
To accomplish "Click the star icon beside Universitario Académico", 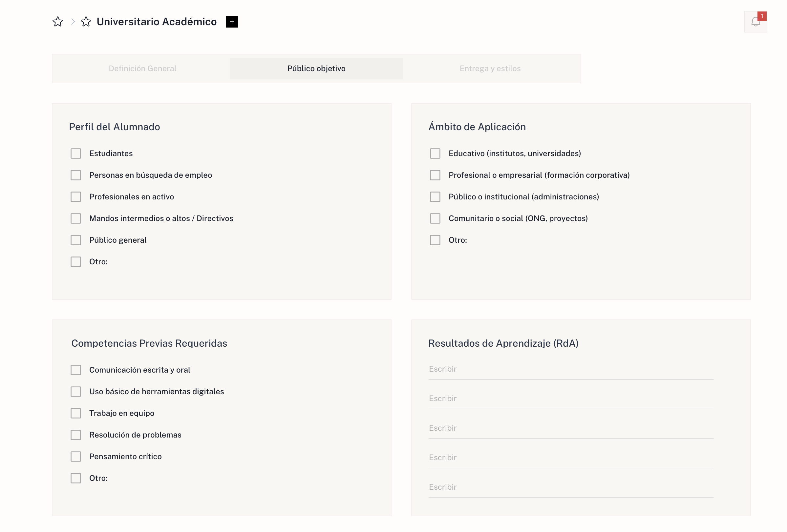I will pyautogui.click(x=86, y=22).
